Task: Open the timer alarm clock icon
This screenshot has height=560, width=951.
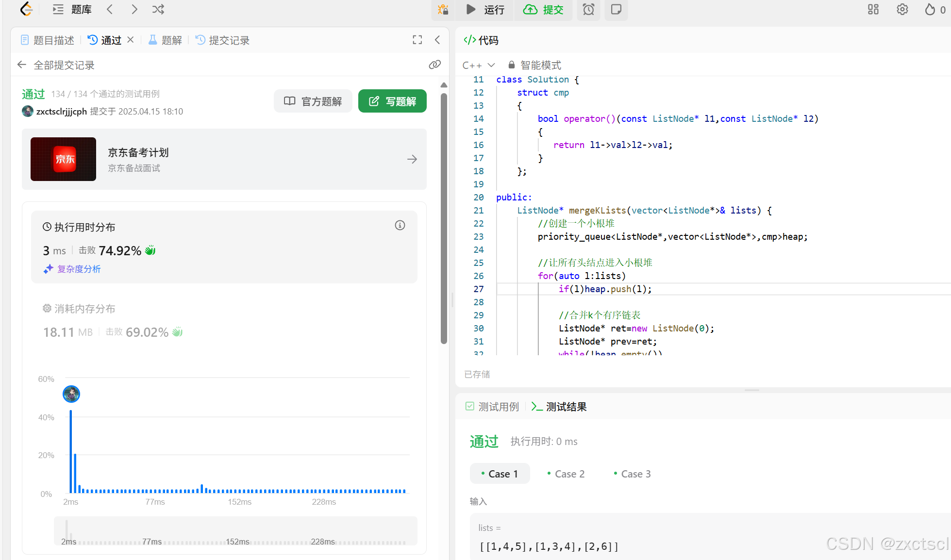Action: tap(588, 9)
